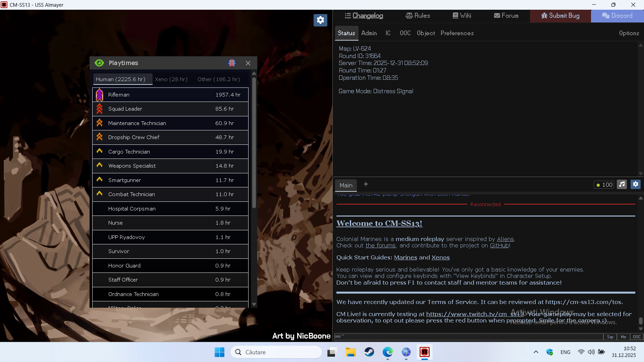
Task: Click the gear settings icon over the game view
Action: point(320,20)
